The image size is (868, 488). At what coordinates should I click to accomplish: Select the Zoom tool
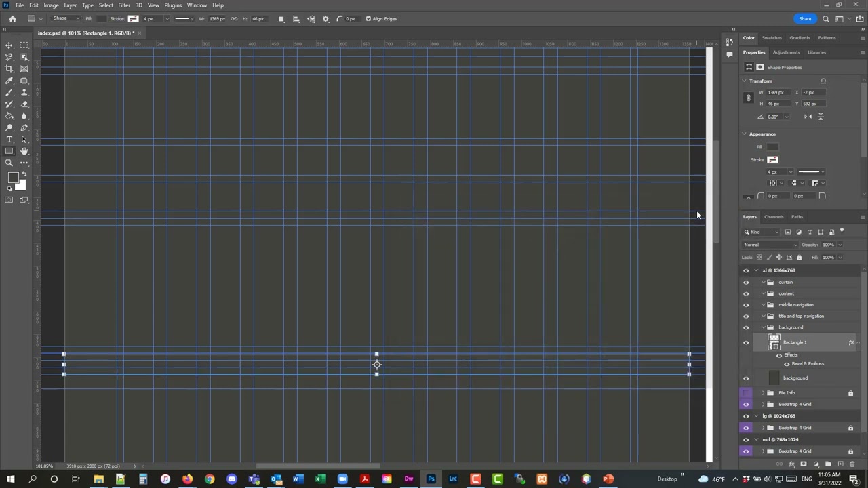tap(9, 163)
